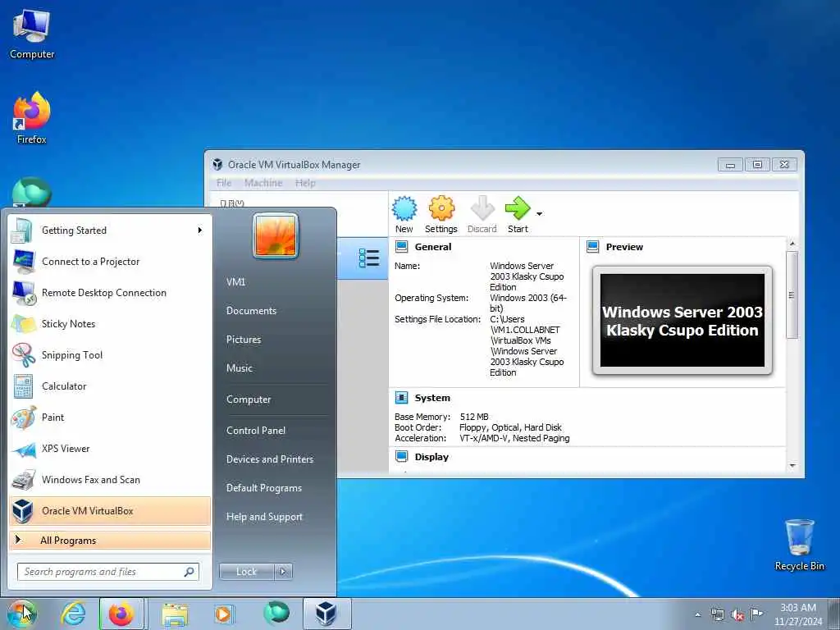Click the user account picture
840x630 pixels.
[276, 235]
